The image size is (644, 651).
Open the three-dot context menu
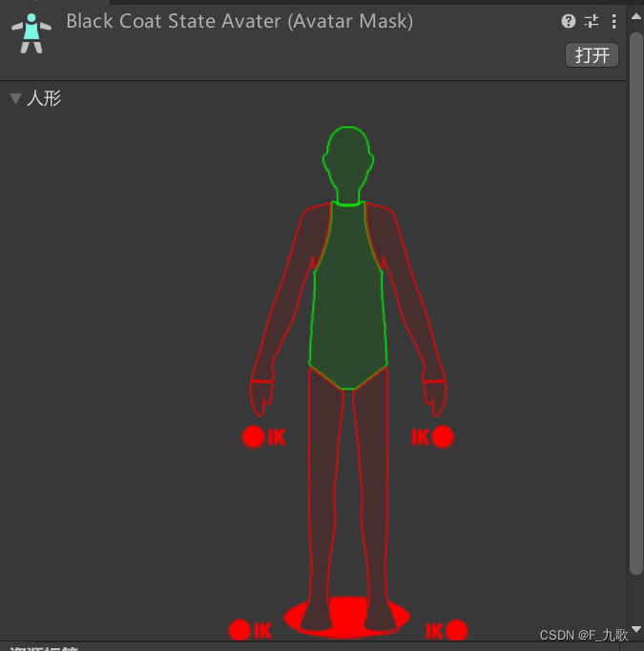click(x=614, y=21)
